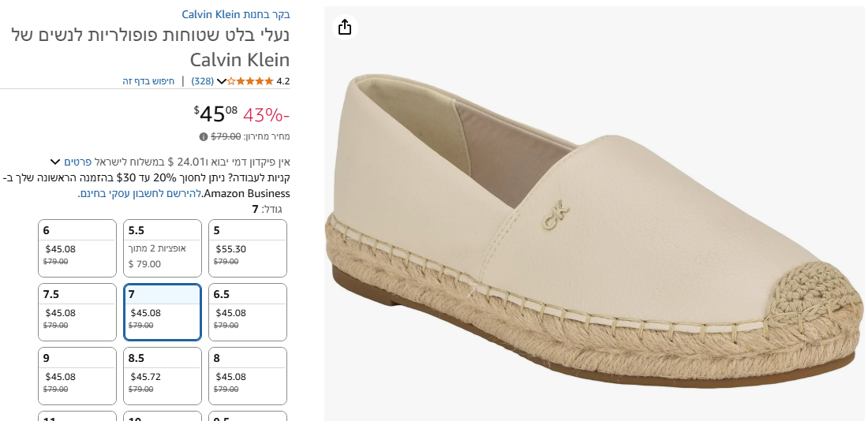The width and height of the screenshot is (868, 421).
Task: Open the Amazon Business free signup link
Action: coord(140,193)
